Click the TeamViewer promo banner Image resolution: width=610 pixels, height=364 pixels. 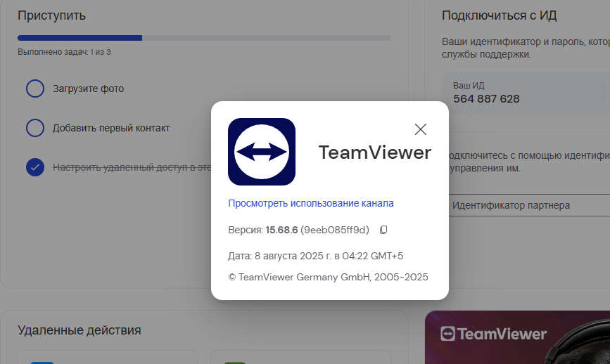tap(517, 337)
